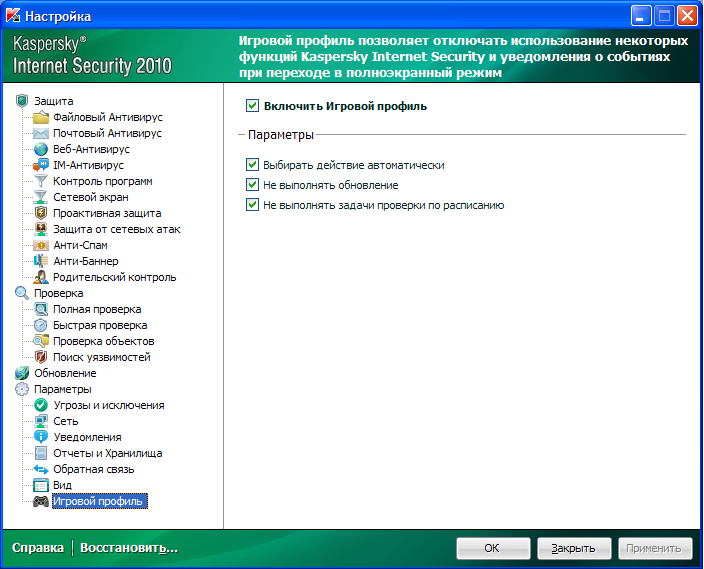The image size is (704, 569).
Task: Click the Применить button
Action: [655, 548]
